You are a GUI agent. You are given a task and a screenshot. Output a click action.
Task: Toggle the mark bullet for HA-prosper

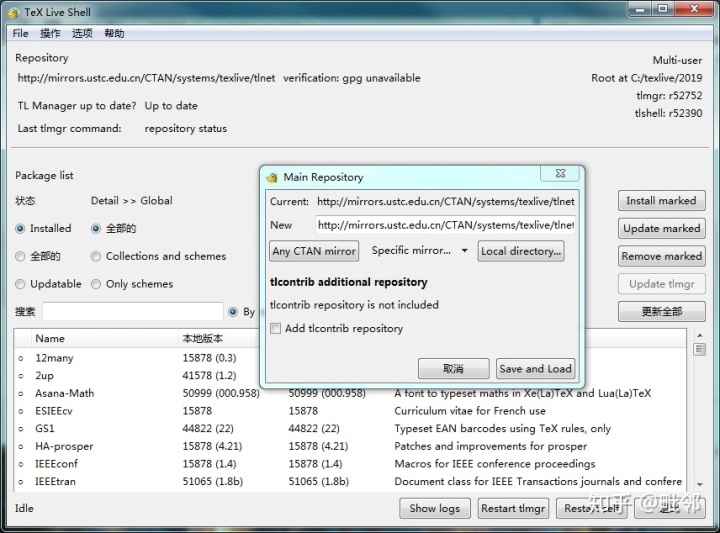click(x=21, y=447)
